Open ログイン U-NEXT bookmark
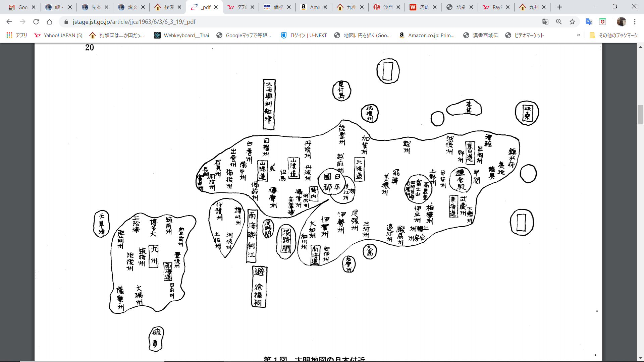This screenshot has height=362, width=644. click(x=304, y=35)
